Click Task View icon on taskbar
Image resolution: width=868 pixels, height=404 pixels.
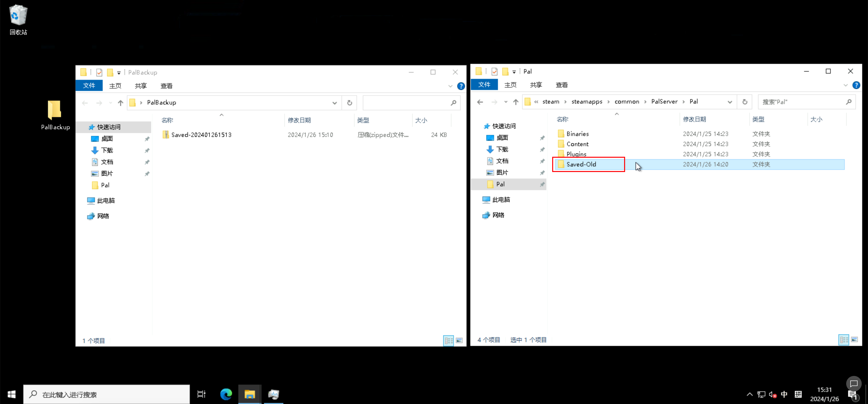[201, 394]
